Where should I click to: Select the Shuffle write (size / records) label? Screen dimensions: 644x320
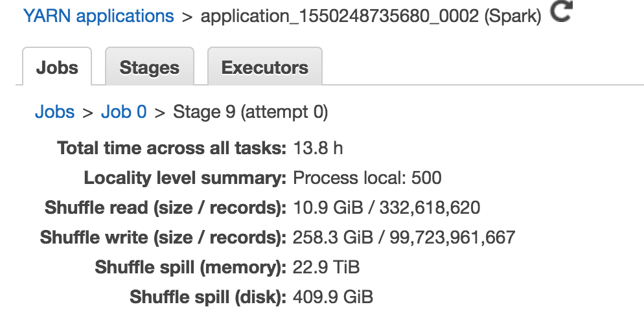163,238
